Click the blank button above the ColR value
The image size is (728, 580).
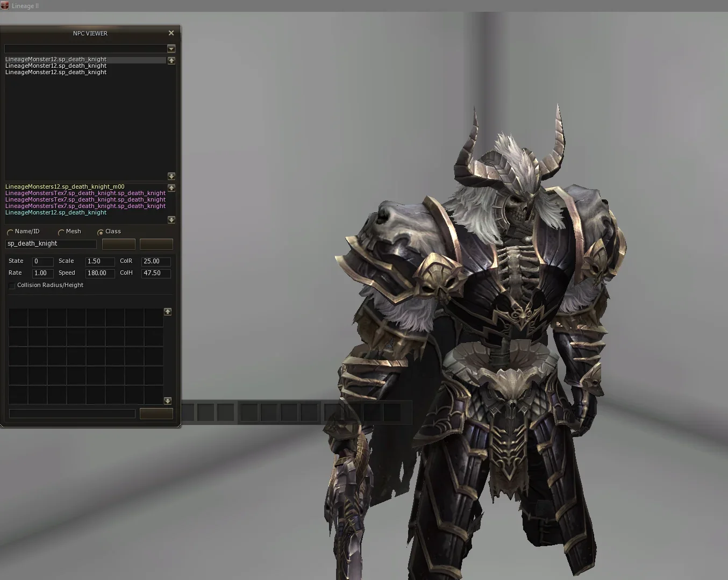click(156, 244)
